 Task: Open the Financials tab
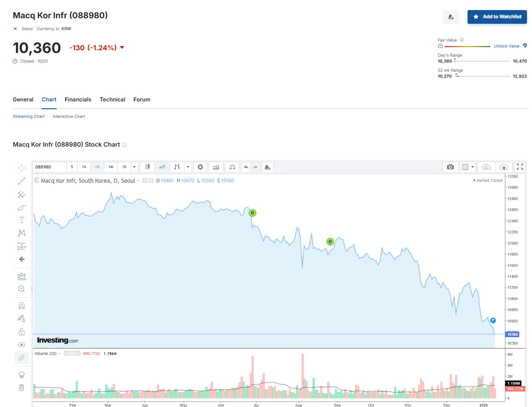point(78,100)
